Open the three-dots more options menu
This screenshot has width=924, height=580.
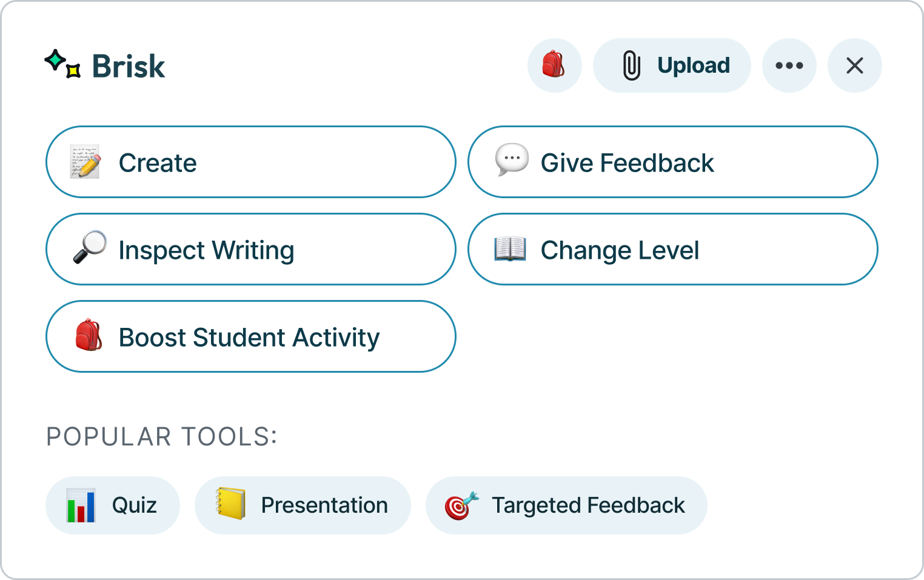tap(789, 65)
